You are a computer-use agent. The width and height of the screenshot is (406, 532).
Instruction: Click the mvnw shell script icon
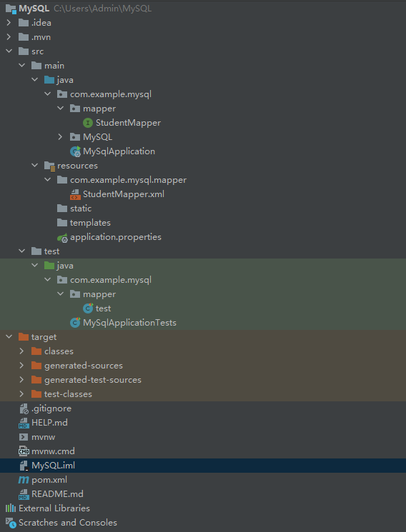coord(24,437)
